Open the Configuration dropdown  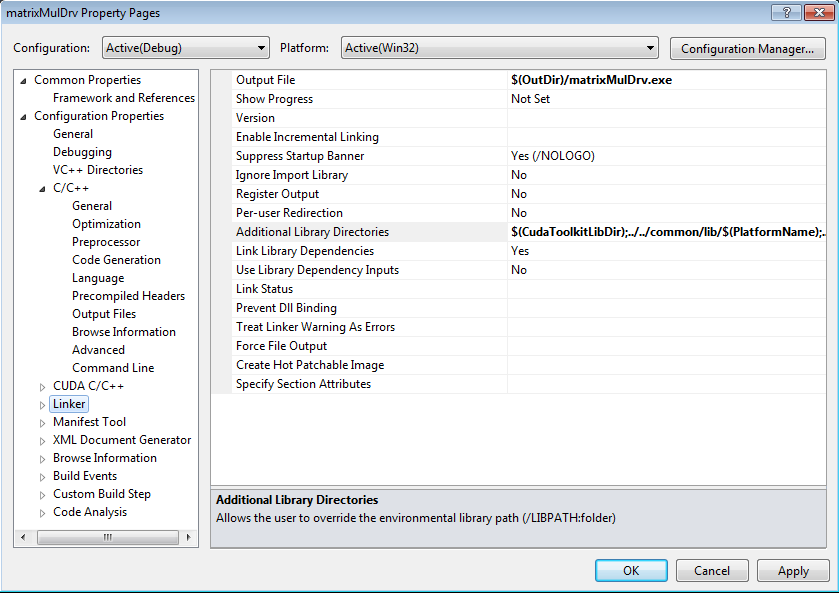point(185,48)
